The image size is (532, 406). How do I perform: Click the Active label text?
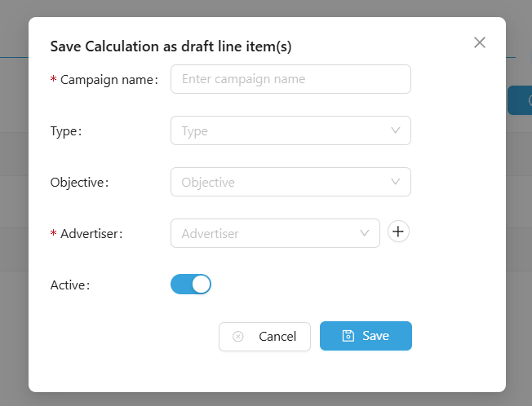click(x=69, y=285)
